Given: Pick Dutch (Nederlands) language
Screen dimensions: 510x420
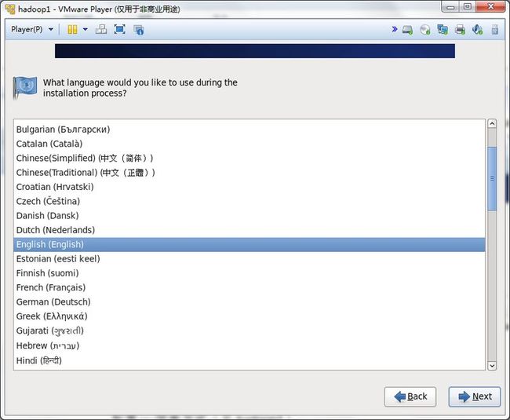Looking at the screenshot, I should click(250, 230).
